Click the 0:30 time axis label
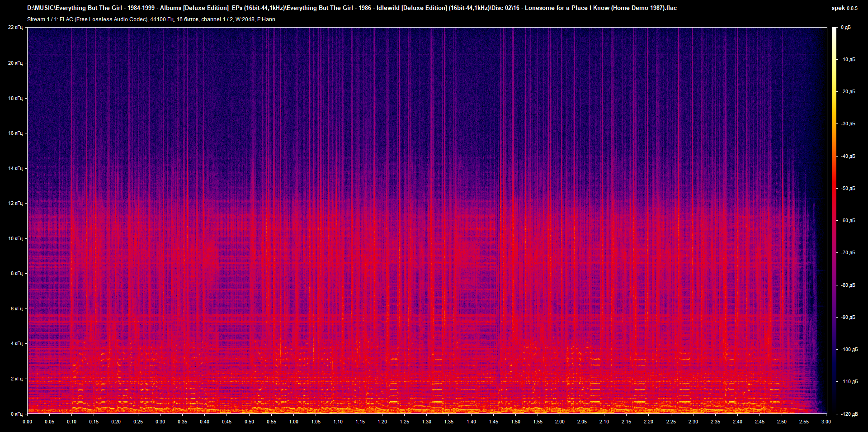868x432 pixels. 160,422
